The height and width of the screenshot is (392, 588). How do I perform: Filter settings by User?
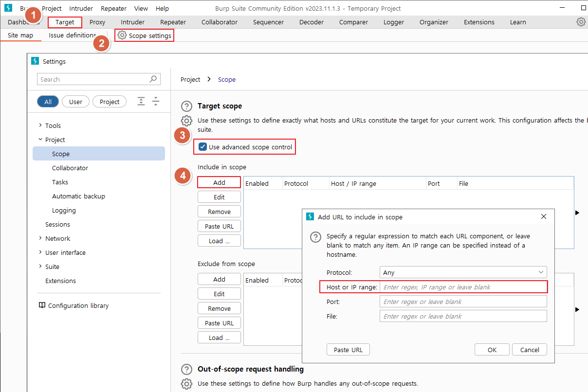(x=75, y=102)
